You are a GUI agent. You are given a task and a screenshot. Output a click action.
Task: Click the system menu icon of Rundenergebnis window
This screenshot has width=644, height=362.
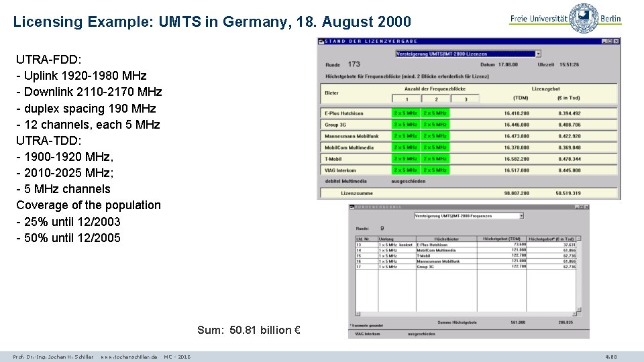pyautogui.click(x=352, y=207)
